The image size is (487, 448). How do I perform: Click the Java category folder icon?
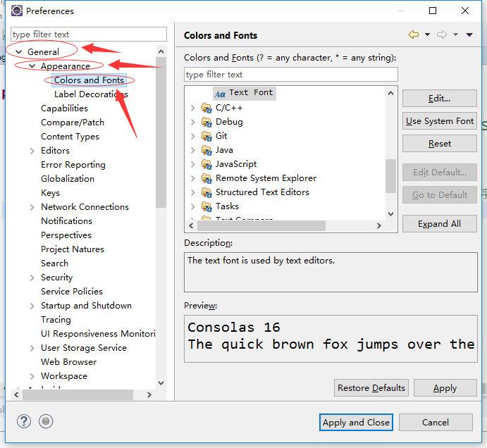pyautogui.click(x=206, y=150)
